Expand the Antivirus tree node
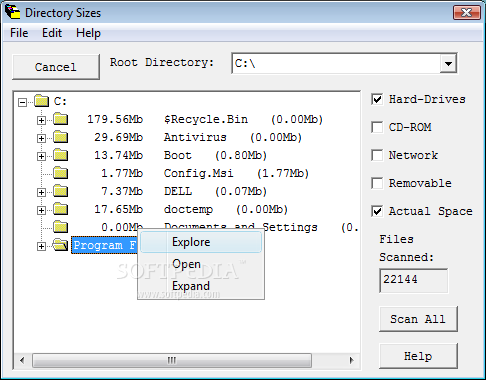 click(x=41, y=138)
